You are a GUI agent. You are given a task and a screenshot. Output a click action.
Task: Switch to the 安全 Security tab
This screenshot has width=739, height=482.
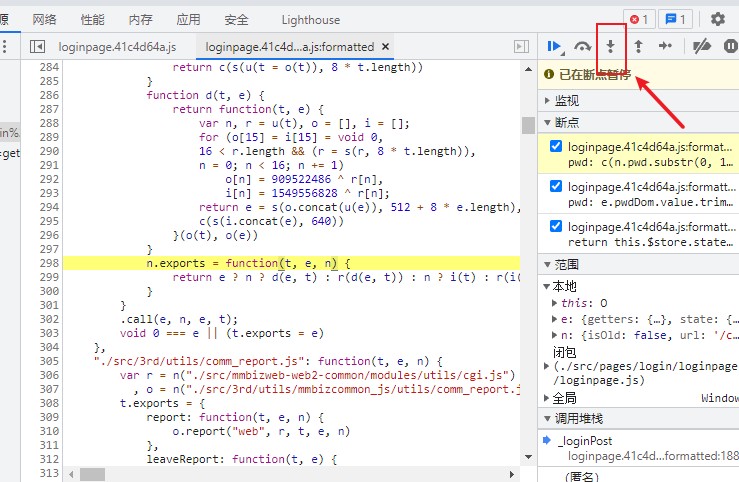click(x=236, y=19)
